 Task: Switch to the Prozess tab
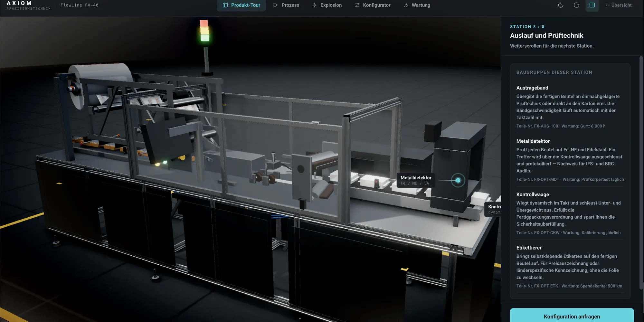(286, 5)
